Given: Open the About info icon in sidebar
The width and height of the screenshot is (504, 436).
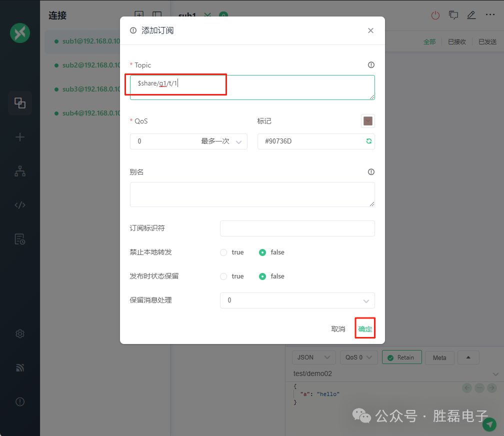Looking at the screenshot, I should [20, 401].
